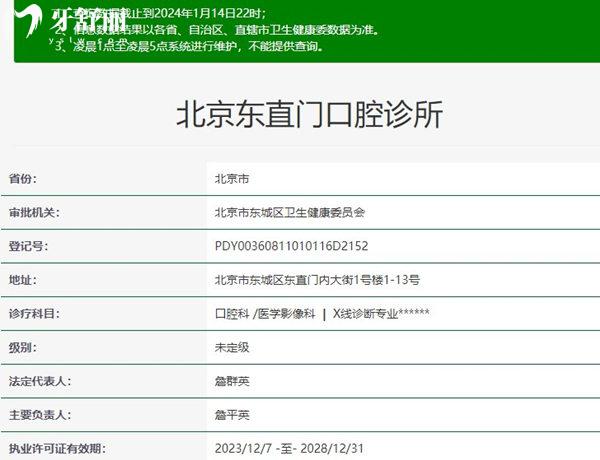Click the 法定代表人 label
The image size is (600, 460).
coord(40,381)
